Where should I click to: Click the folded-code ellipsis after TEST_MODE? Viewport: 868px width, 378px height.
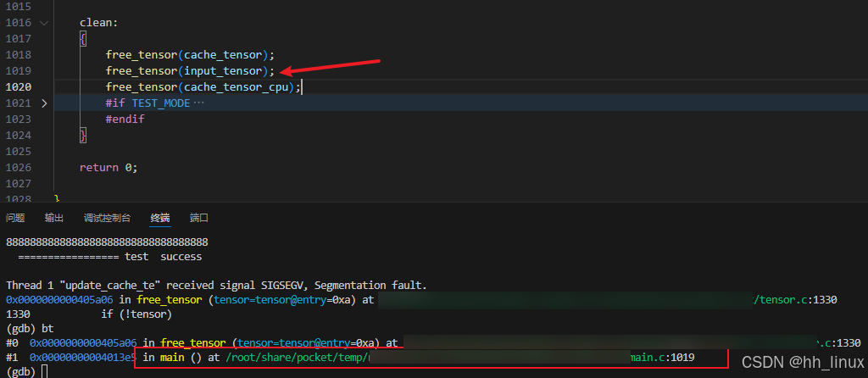198,103
